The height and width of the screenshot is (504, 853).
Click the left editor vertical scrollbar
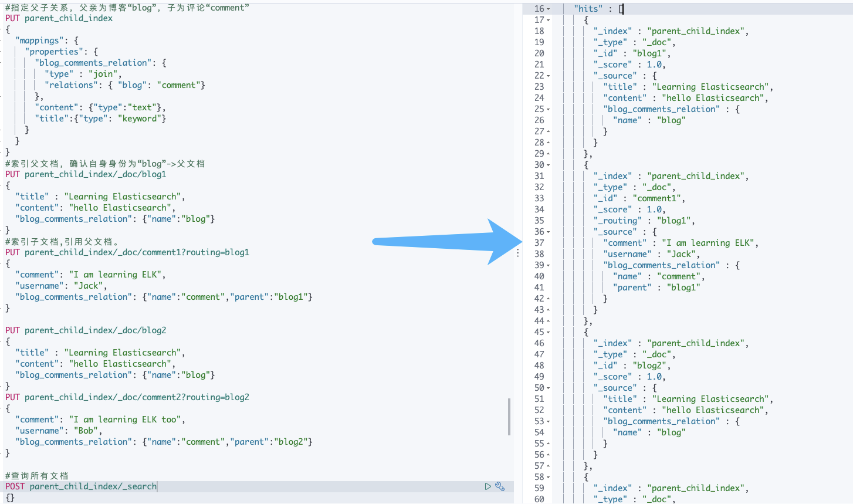(x=509, y=417)
